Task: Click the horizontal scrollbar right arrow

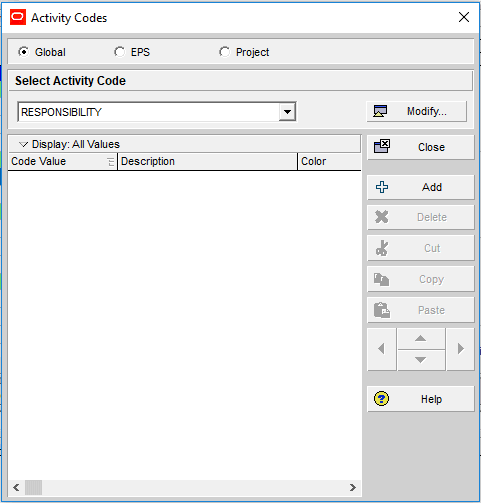Action: [x=353, y=488]
